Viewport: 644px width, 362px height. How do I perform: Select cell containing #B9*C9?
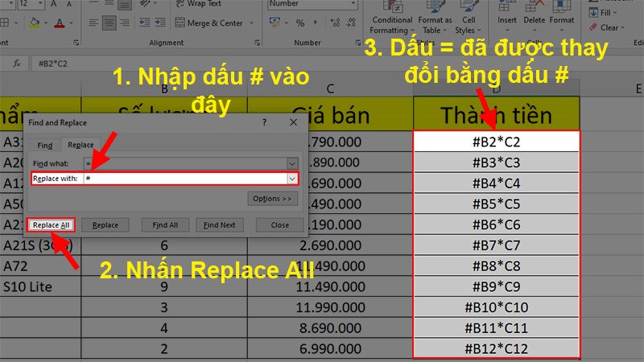pos(496,286)
